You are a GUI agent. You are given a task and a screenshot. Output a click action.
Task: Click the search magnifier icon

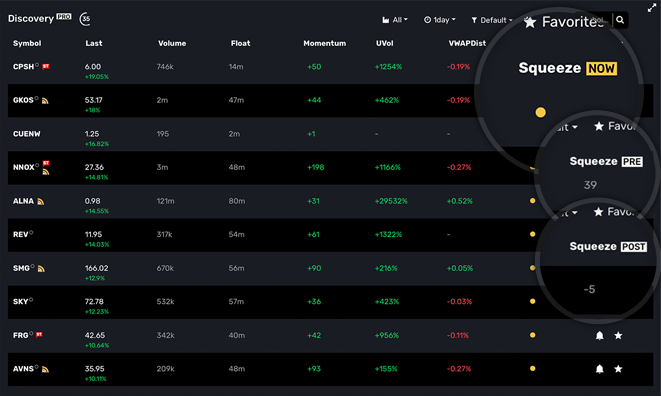pyautogui.click(x=620, y=20)
